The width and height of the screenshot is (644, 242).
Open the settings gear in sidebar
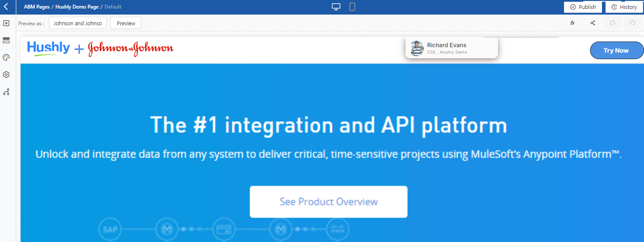point(6,75)
